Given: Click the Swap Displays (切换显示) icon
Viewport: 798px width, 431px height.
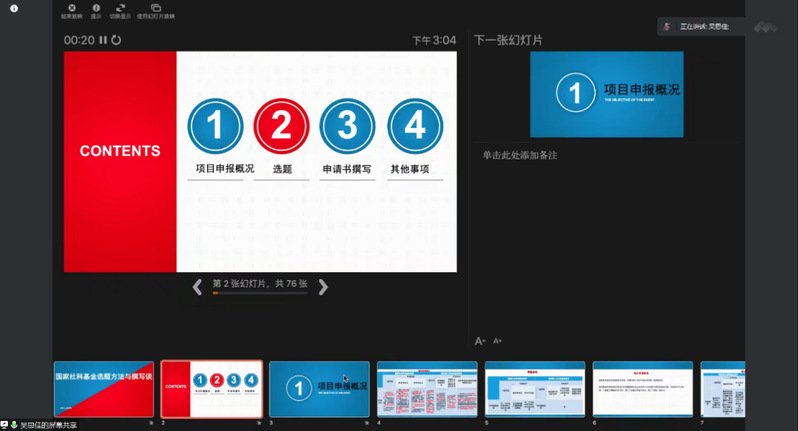Looking at the screenshot, I should coord(120,9).
